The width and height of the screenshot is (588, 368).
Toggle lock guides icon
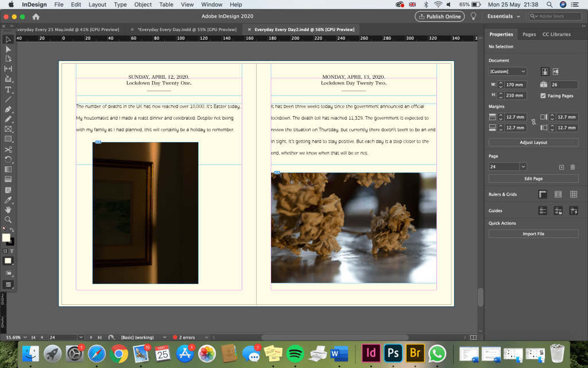coord(558,211)
